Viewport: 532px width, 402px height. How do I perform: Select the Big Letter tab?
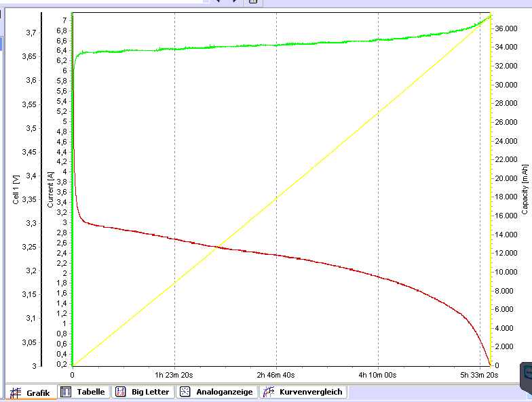[x=140, y=392]
